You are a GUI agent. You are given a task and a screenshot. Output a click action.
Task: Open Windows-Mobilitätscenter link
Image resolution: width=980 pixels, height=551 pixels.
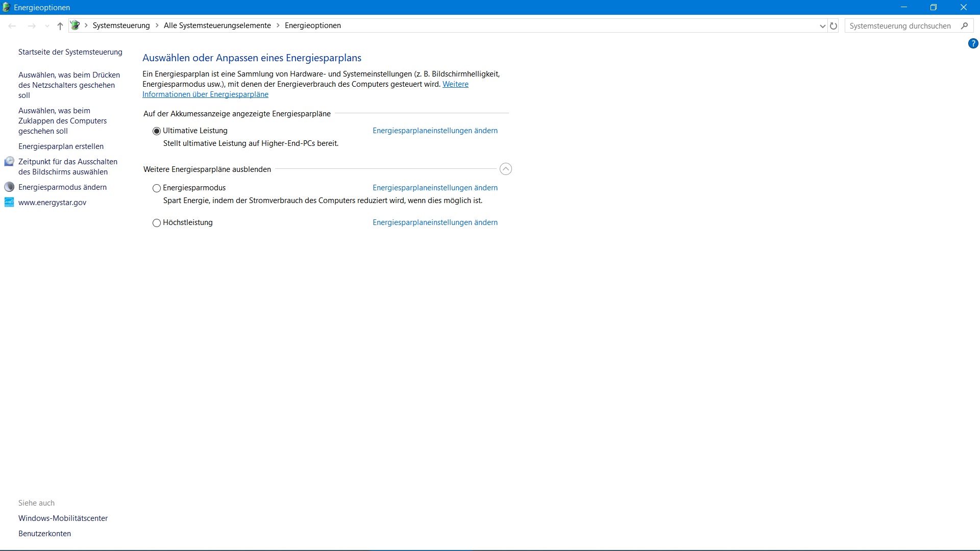point(63,518)
